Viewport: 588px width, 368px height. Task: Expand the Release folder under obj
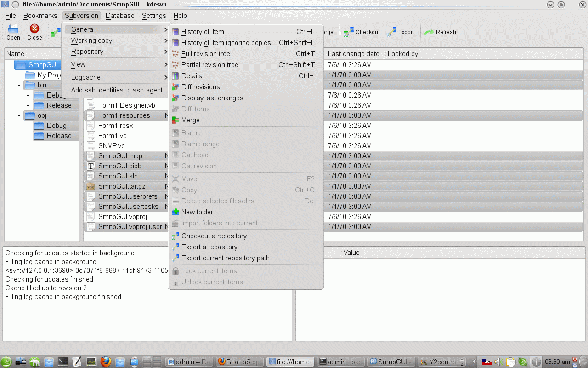point(28,136)
